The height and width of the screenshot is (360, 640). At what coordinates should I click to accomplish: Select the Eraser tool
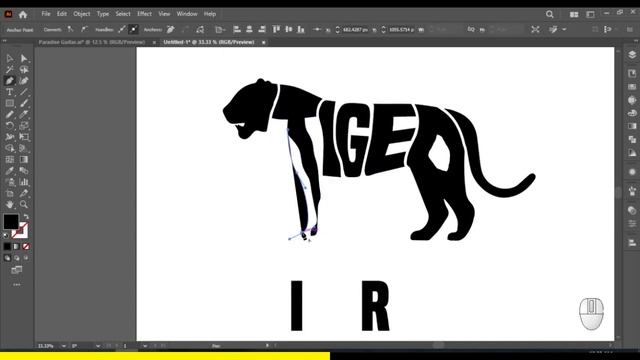tap(24, 114)
